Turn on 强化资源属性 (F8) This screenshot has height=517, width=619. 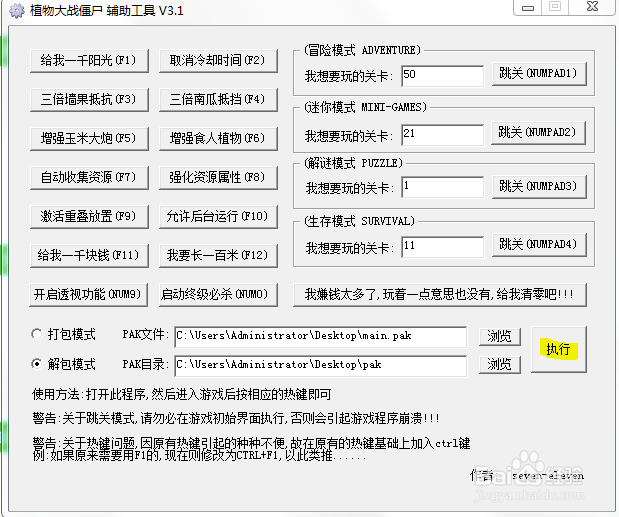218,178
